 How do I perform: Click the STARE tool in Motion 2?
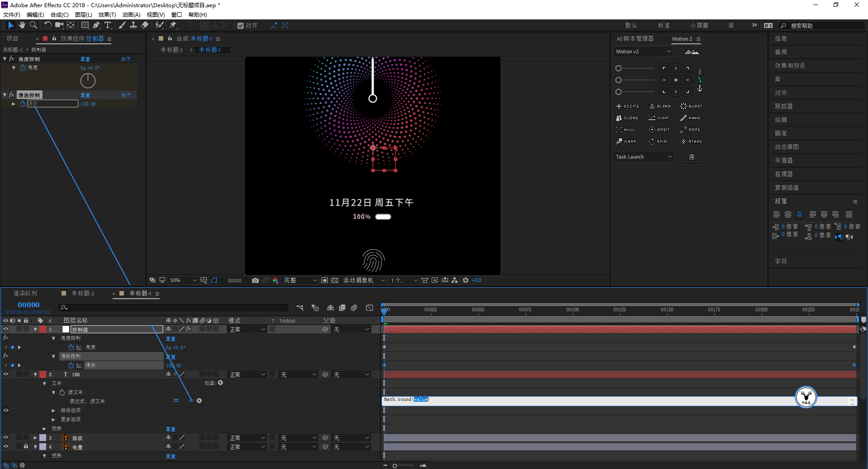click(691, 141)
